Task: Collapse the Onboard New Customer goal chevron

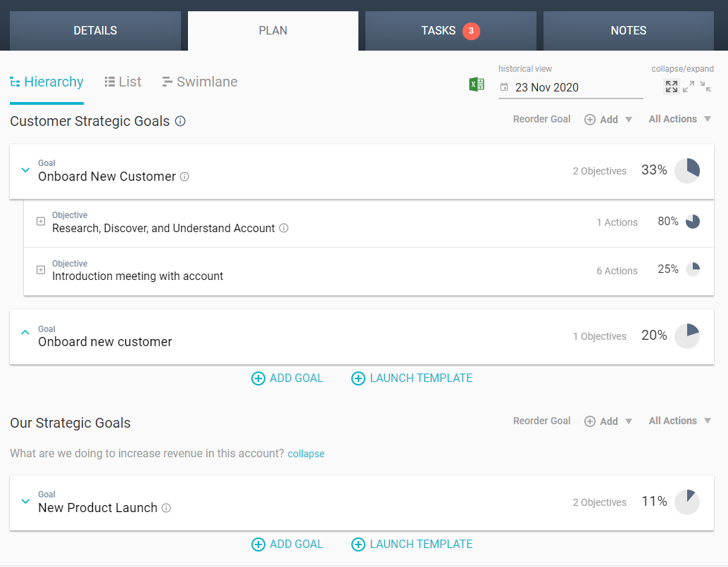Action: 25,170
